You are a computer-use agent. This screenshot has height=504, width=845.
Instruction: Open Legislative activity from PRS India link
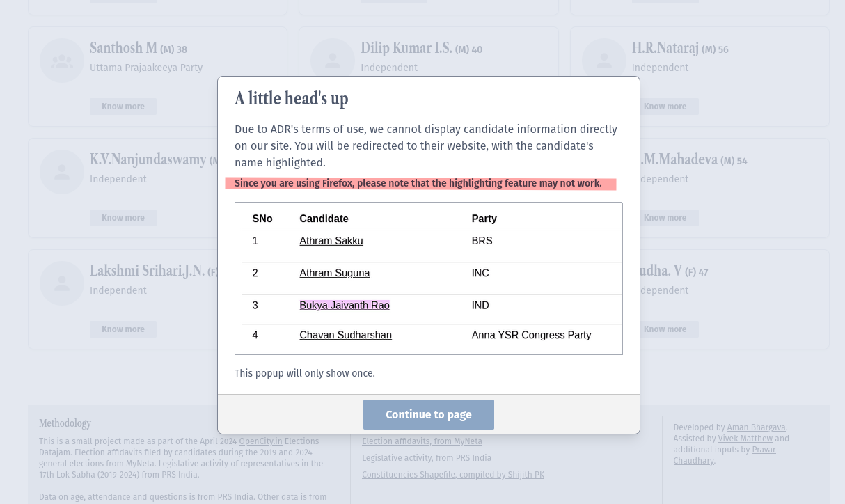click(x=427, y=458)
